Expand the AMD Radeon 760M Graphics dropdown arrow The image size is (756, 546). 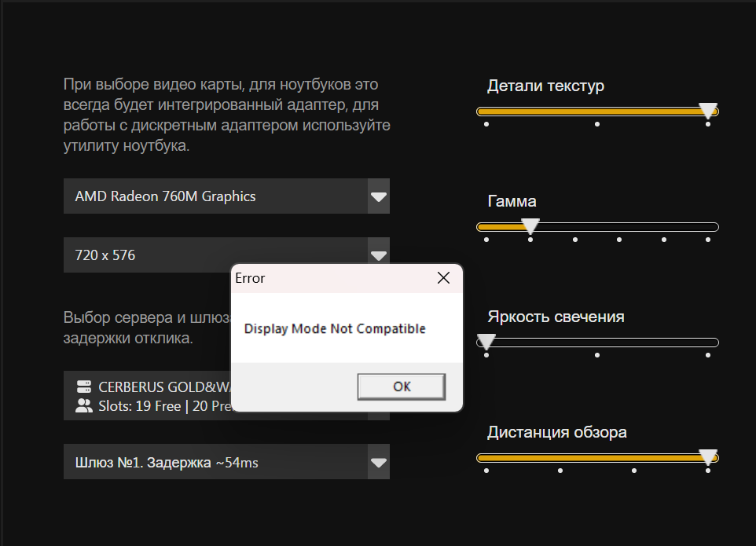[x=379, y=196]
